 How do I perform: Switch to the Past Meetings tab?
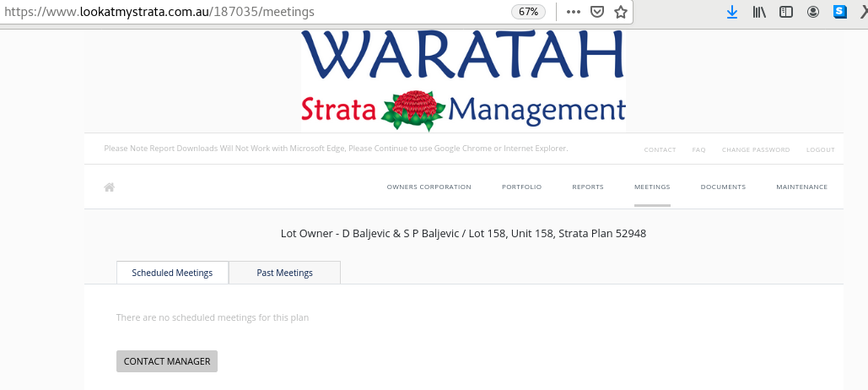pyautogui.click(x=284, y=273)
